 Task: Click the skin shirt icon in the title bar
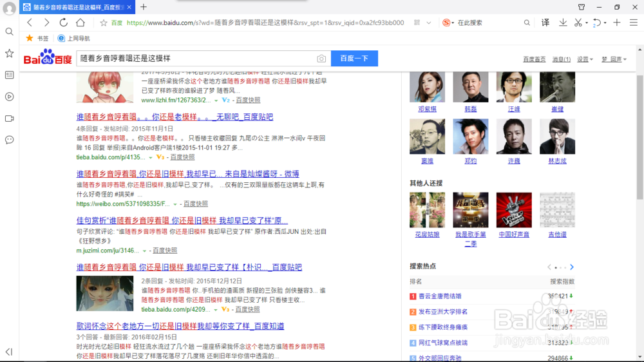click(x=581, y=7)
